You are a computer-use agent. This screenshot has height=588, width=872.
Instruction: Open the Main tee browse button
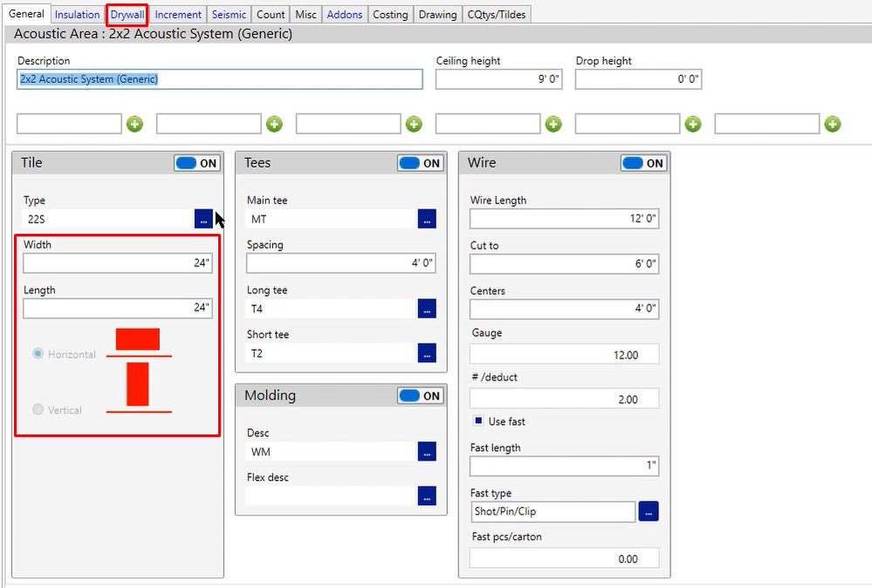(426, 219)
